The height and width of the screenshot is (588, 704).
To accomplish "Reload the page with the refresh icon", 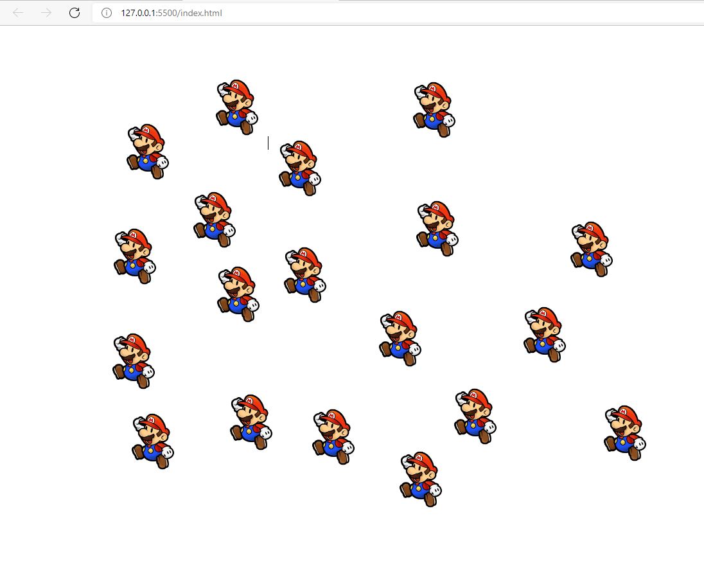I will pyautogui.click(x=75, y=13).
